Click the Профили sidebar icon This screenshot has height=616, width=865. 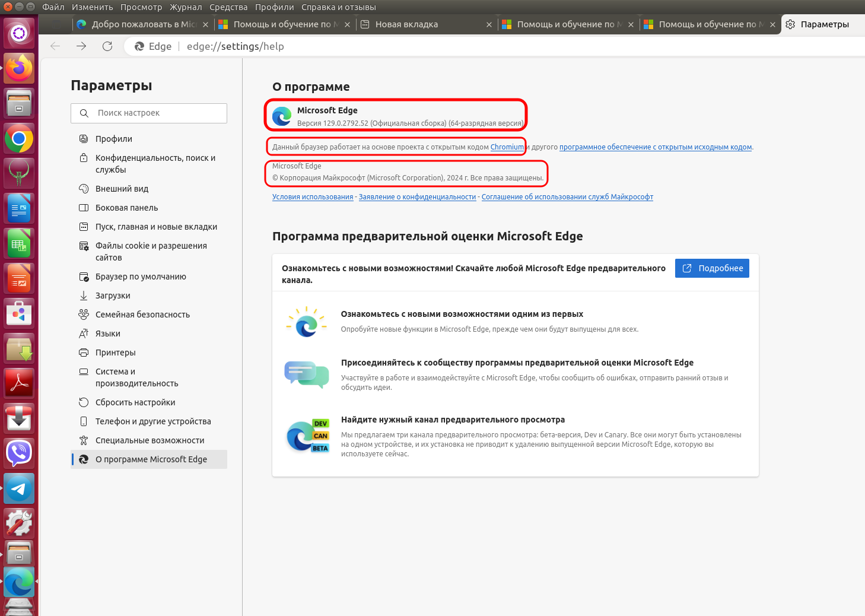pos(84,139)
